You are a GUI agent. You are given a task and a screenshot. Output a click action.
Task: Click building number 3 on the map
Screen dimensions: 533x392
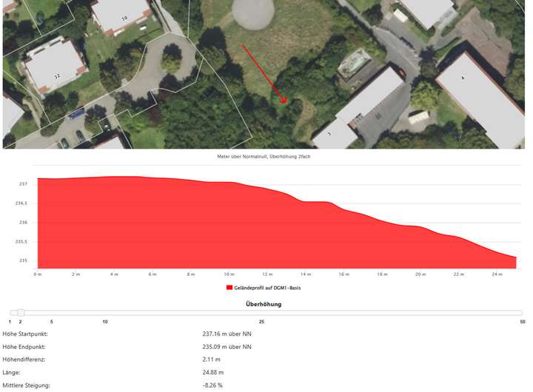(329, 135)
